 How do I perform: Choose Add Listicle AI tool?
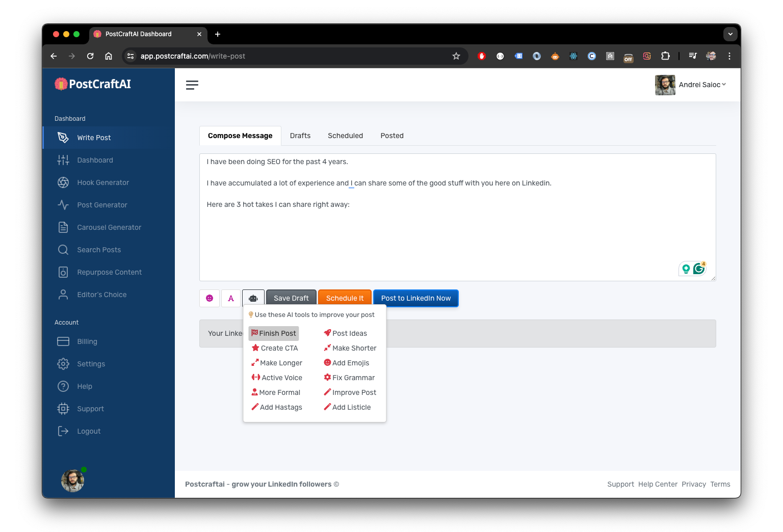coord(347,407)
